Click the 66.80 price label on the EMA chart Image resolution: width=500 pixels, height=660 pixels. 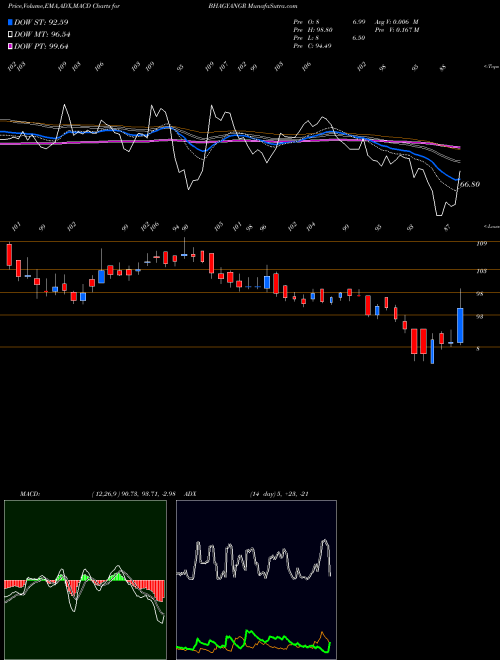(469, 184)
